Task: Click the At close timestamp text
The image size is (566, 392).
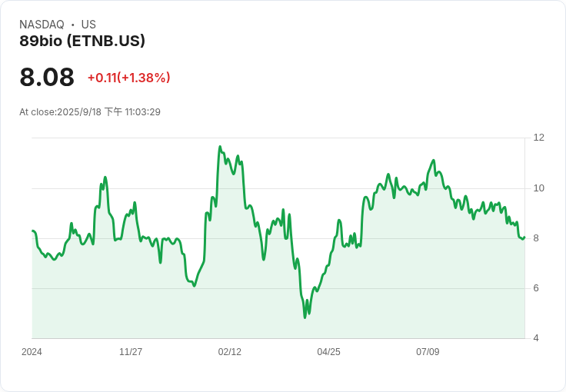Action: tap(90, 111)
